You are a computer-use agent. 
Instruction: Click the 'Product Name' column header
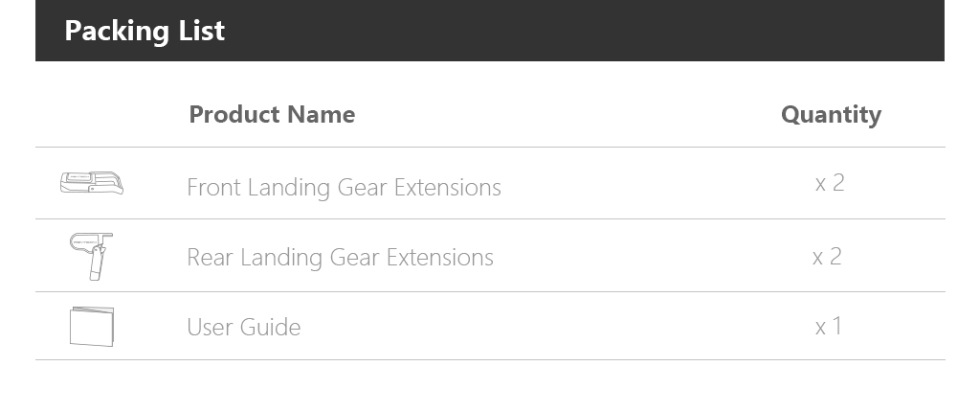pyautogui.click(x=272, y=115)
